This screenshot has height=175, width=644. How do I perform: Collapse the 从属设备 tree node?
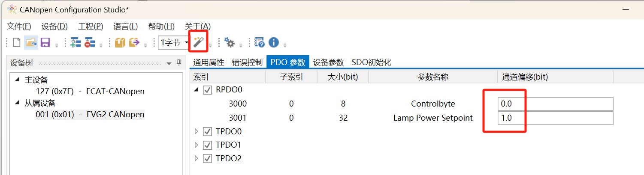click(17, 103)
